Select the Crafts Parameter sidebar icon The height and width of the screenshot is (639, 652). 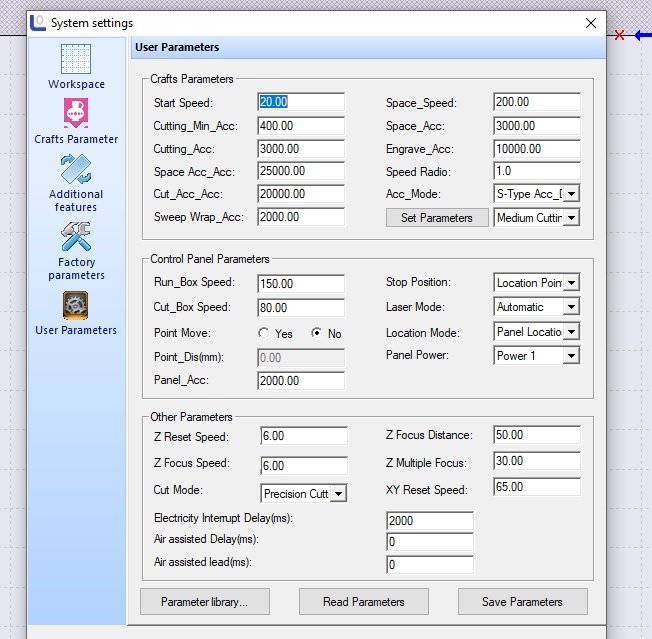pos(76,115)
